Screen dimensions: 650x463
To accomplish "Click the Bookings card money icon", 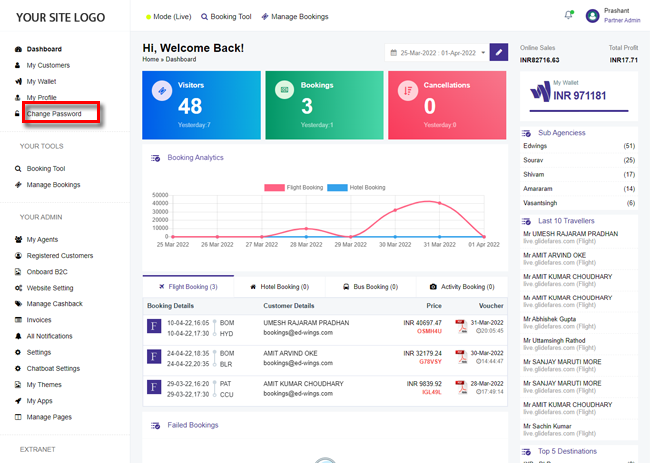I will (284, 90).
